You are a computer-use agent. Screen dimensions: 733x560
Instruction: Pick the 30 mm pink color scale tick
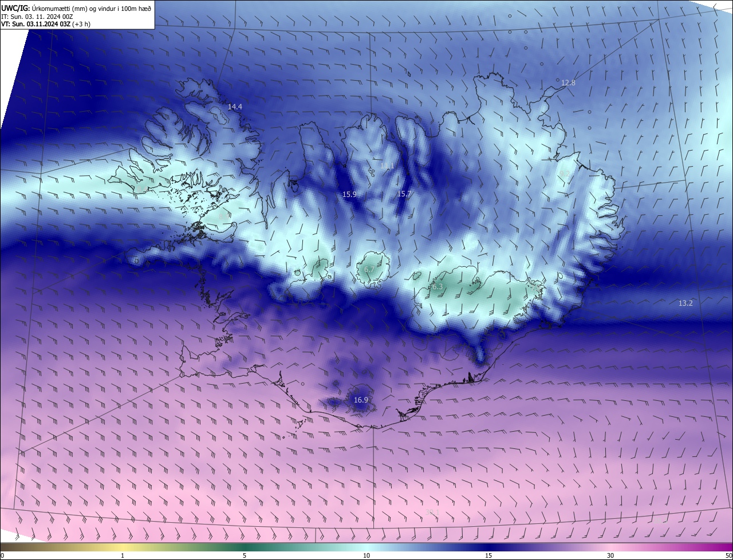pos(610,555)
